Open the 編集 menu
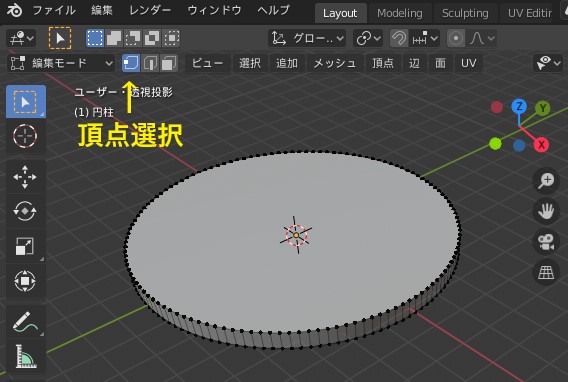568x382 pixels. [x=102, y=11]
